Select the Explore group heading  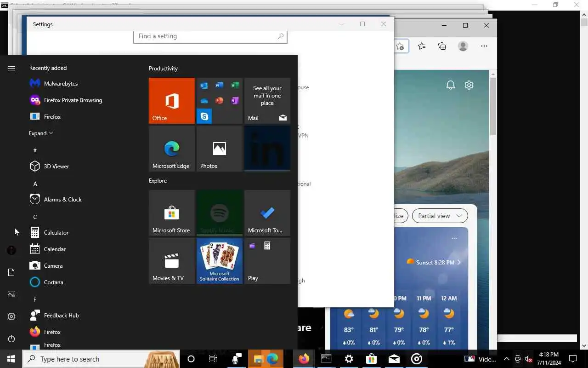(158, 180)
